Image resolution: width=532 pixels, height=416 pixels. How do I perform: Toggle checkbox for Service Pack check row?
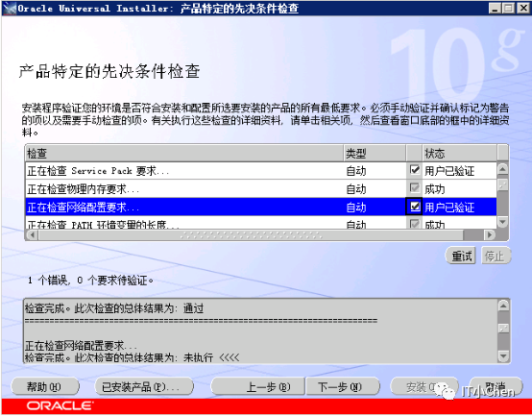tap(414, 170)
